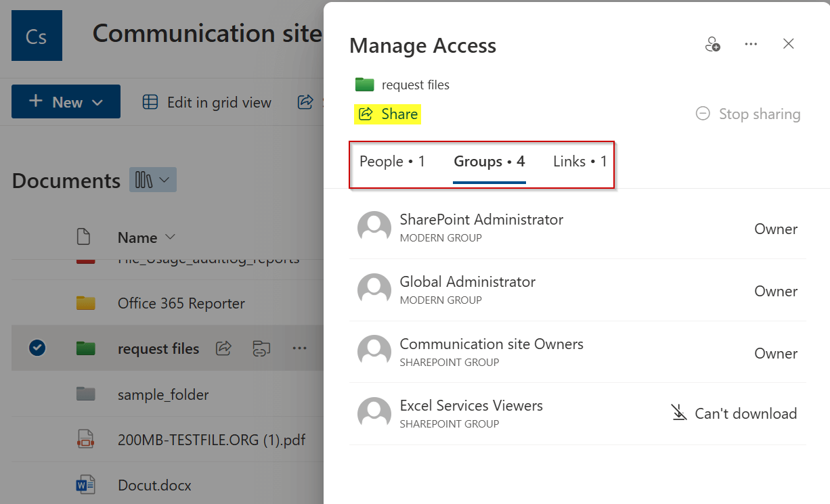This screenshot has width=830, height=504.
Task: Deselect the request files selection circle
Action: 37,348
